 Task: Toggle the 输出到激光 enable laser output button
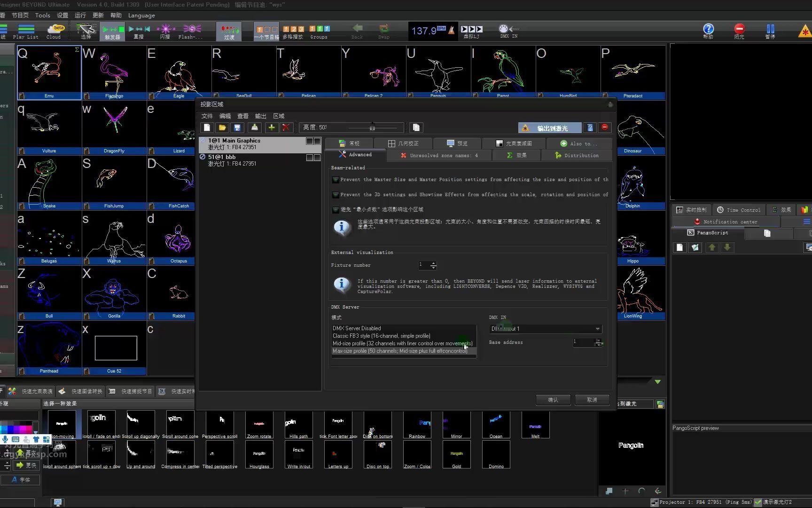pyautogui.click(x=550, y=128)
